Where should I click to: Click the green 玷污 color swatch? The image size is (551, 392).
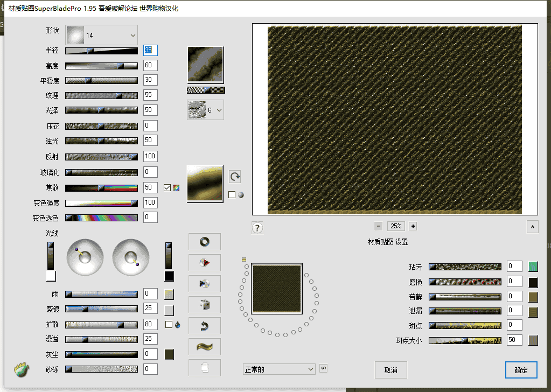point(533,267)
